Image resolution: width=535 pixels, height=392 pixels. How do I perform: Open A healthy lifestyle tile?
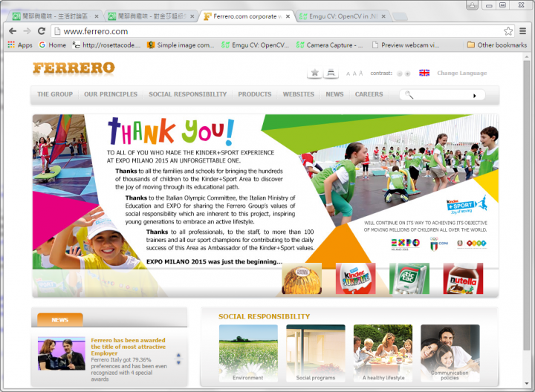(383, 353)
